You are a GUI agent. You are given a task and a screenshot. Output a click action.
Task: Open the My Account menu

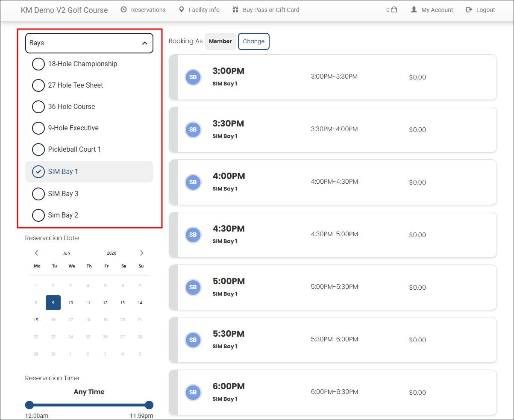pos(437,10)
